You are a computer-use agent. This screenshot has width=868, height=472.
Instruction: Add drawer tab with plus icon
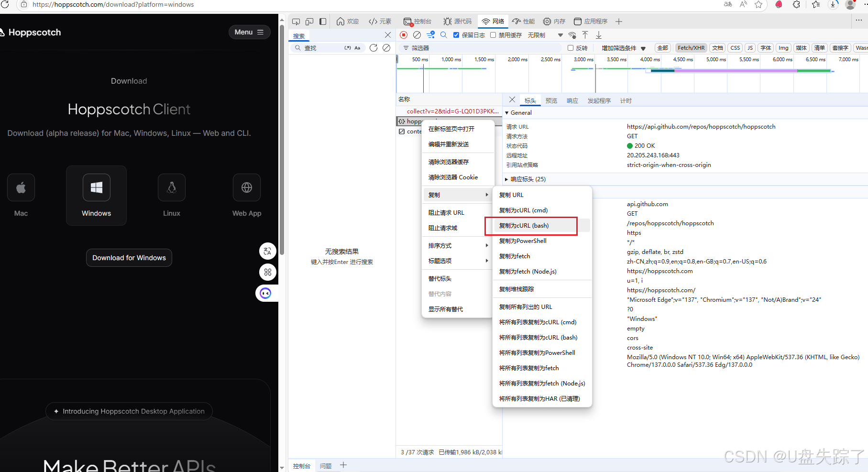click(x=343, y=465)
